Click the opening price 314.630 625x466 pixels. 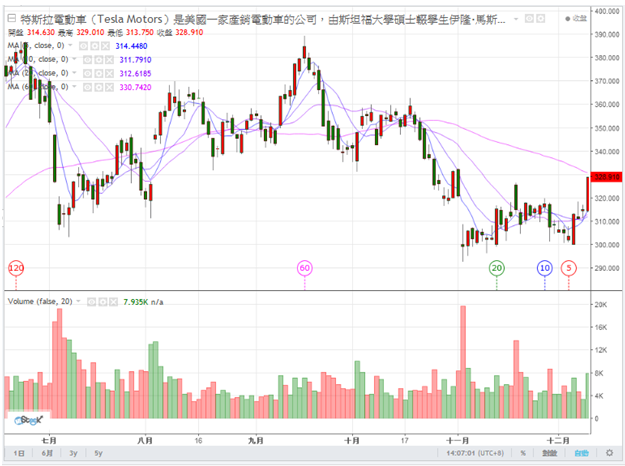click(40, 32)
